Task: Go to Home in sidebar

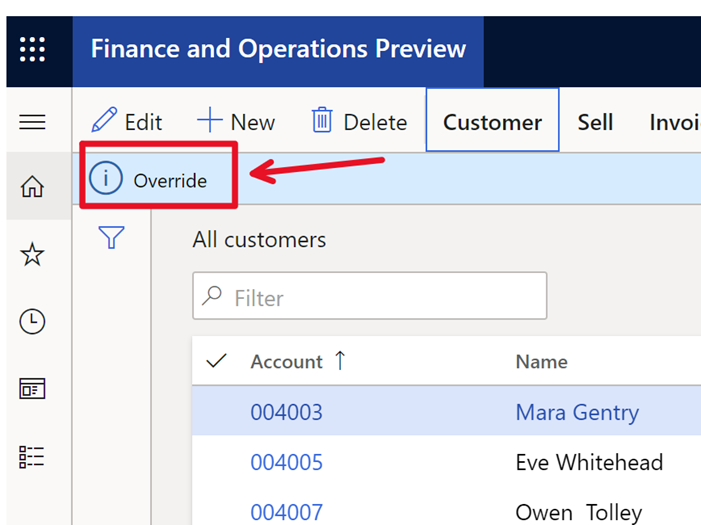Action: pos(33,187)
